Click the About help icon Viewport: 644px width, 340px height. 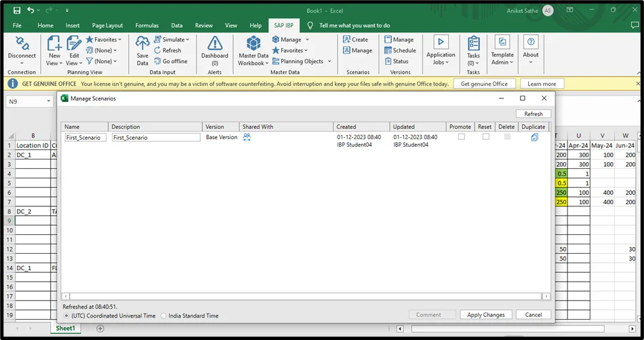click(x=531, y=42)
